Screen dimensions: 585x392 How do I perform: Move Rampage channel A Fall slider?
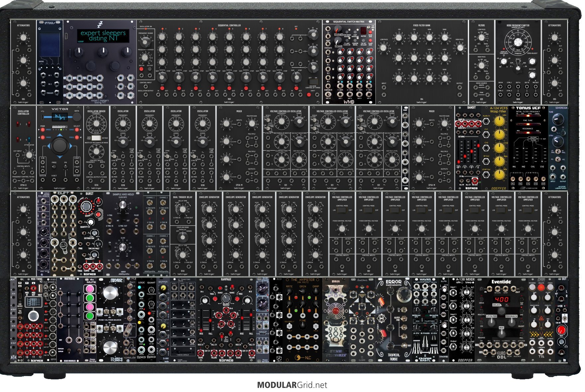[210, 320]
